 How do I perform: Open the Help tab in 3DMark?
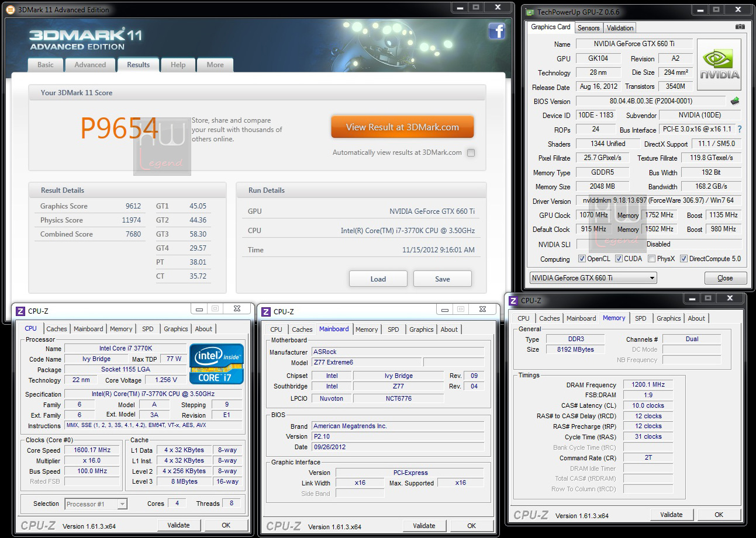click(x=178, y=65)
